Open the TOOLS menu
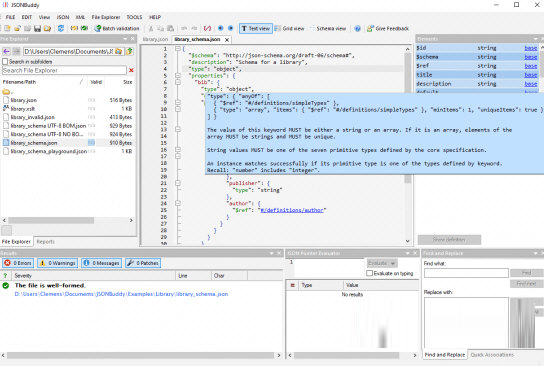This screenshot has height=366, width=544. point(134,17)
